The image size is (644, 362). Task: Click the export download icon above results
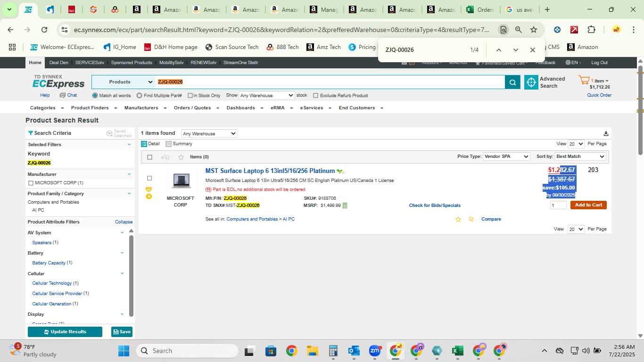pos(606,133)
